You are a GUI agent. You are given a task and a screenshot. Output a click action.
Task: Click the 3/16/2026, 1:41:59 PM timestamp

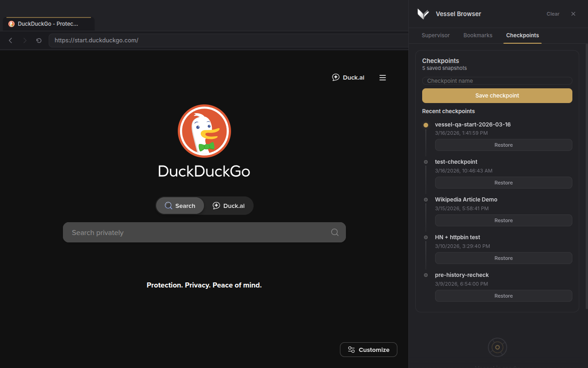461,133
